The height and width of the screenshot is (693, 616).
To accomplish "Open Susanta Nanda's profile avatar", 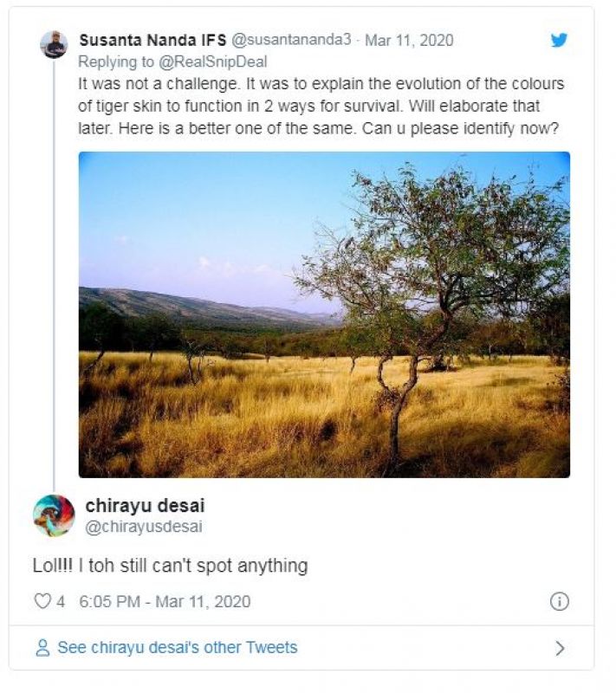I will coord(54,44).
